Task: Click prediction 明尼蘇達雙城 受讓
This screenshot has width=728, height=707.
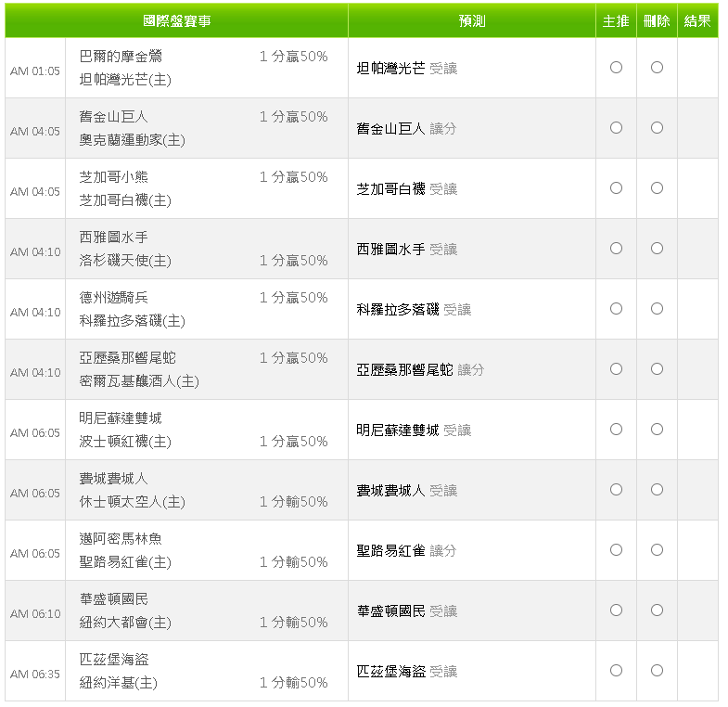Action: click(415, 431)
